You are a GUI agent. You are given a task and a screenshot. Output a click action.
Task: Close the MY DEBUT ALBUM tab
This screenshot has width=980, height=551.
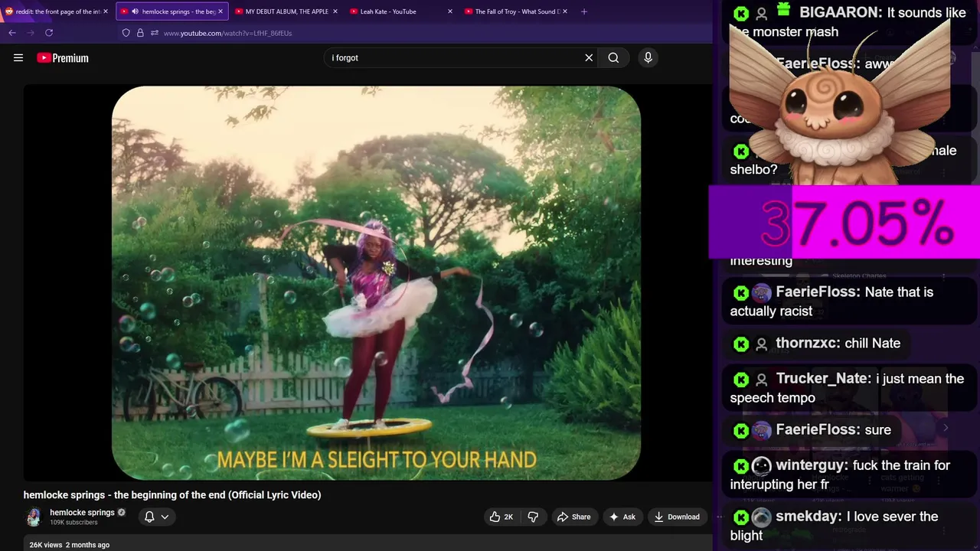coord(335,11)
